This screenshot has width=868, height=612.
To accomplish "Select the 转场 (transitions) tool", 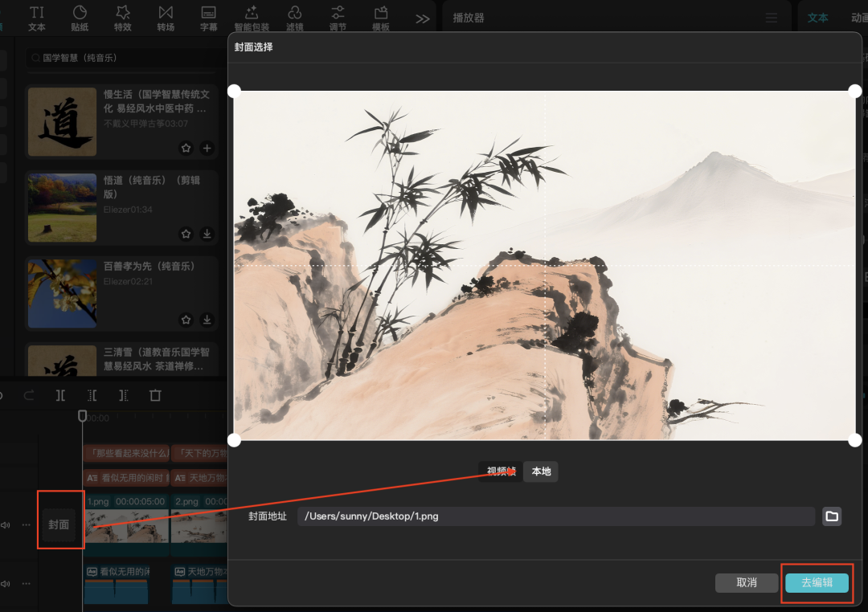I will point(166,17).
